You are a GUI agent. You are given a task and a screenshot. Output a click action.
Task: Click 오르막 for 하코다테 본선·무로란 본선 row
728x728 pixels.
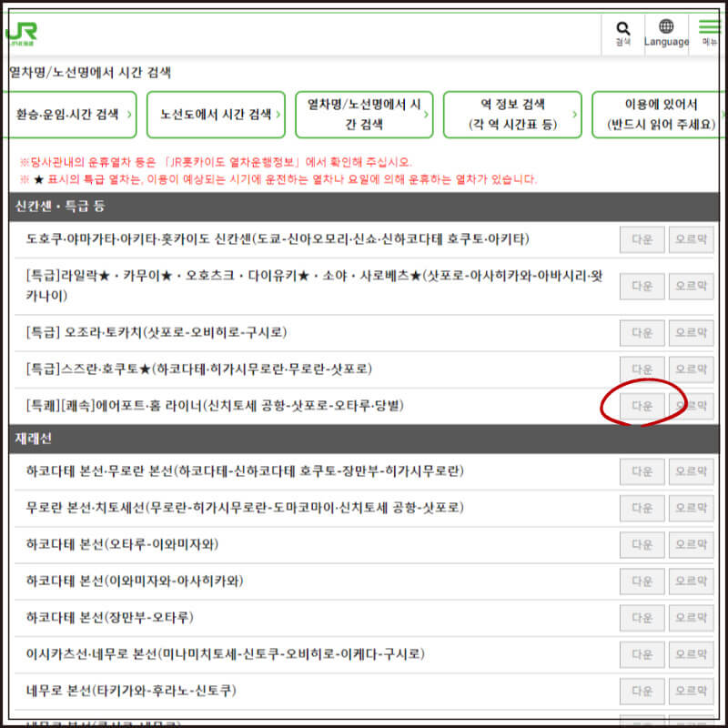(x=691, y=471)
